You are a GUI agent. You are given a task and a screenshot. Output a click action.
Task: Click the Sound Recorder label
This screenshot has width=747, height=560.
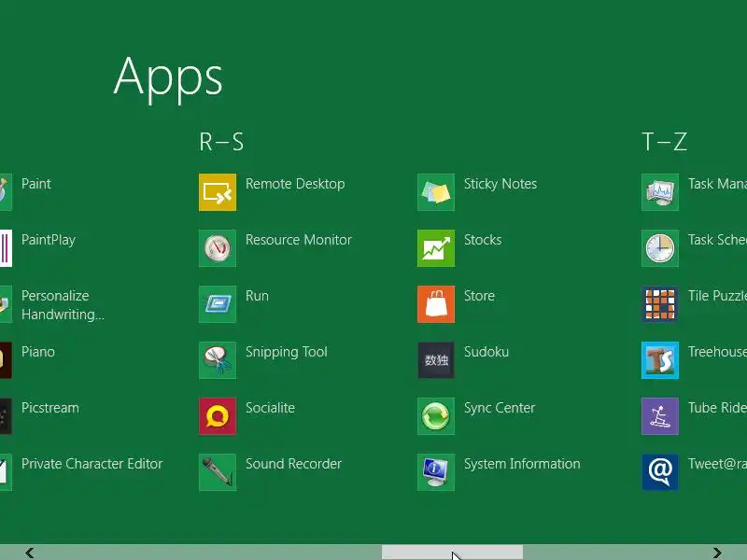[x=293, y=464]
